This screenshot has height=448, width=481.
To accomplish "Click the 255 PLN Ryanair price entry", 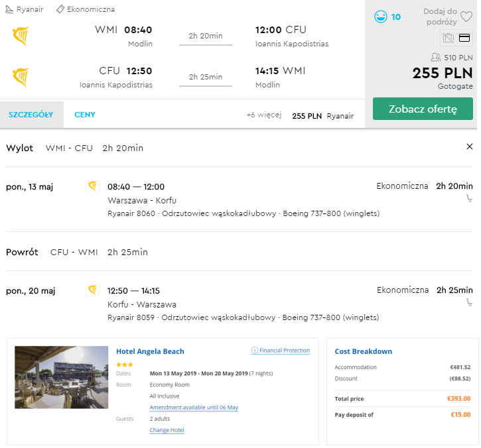I will 322,116.
